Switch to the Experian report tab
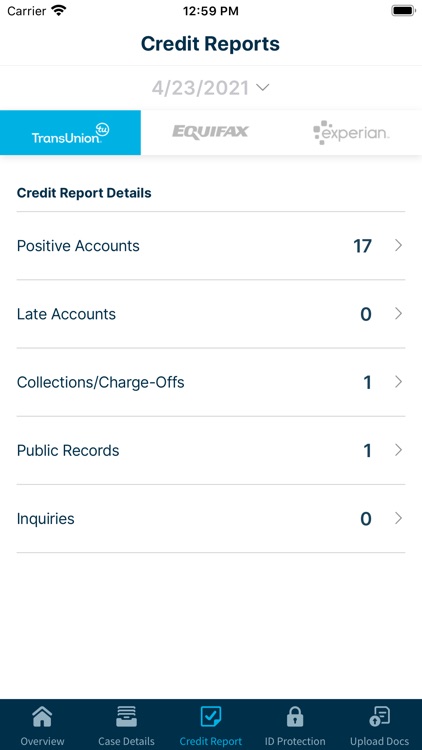 [x=351, y=132]
